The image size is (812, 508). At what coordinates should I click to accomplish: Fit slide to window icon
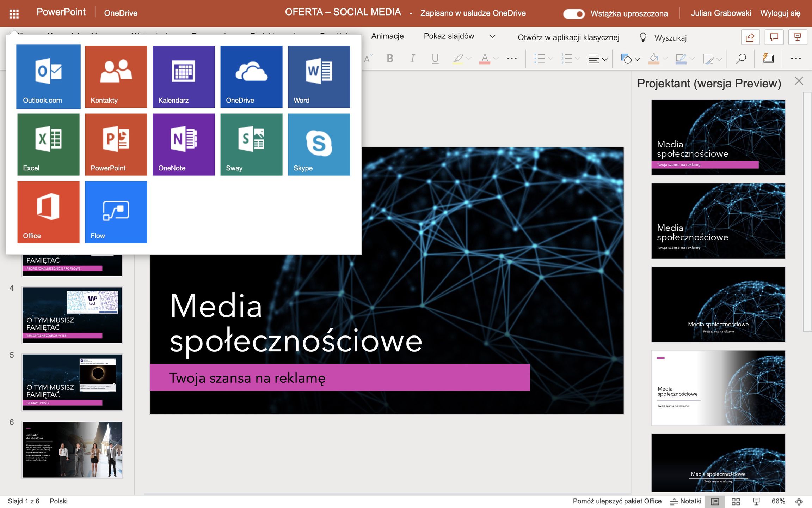tap(799, 501)
